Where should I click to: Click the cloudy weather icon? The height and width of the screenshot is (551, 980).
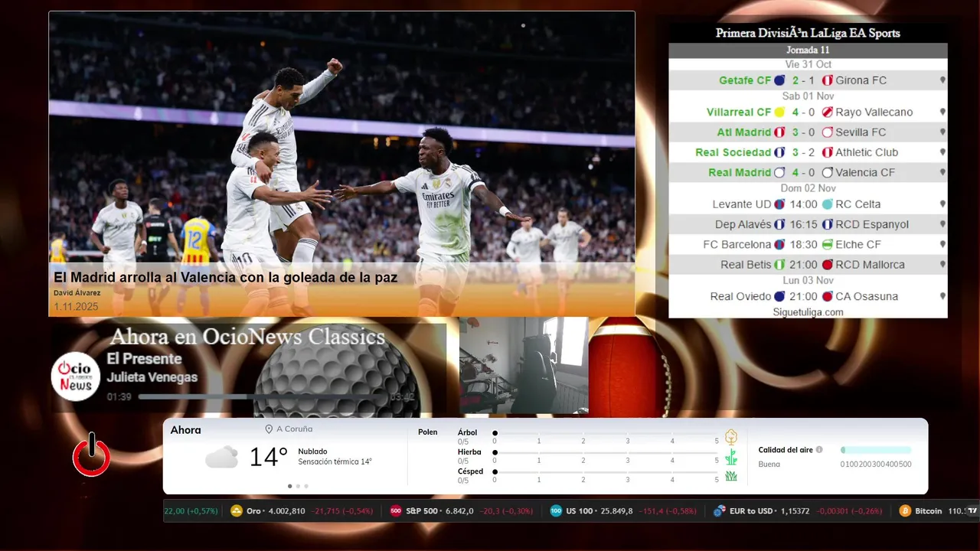pos(221,457)
